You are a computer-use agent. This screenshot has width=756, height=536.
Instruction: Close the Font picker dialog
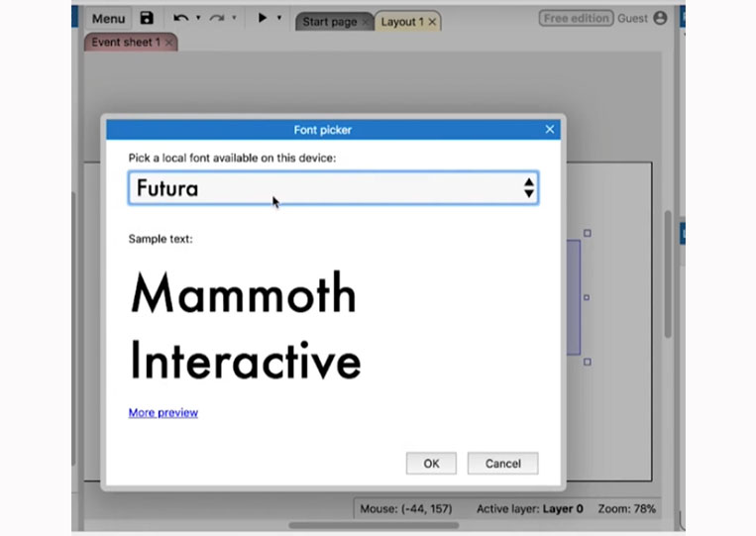tap(550, 129)
